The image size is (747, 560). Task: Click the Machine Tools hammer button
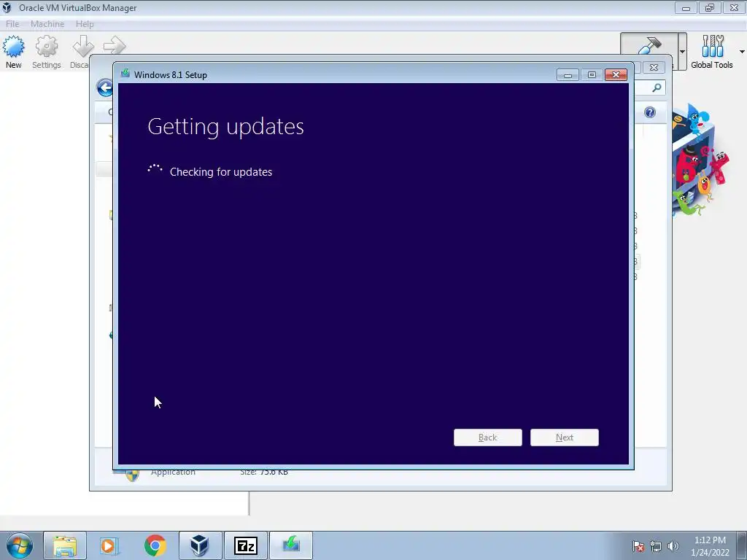(649, 46)
